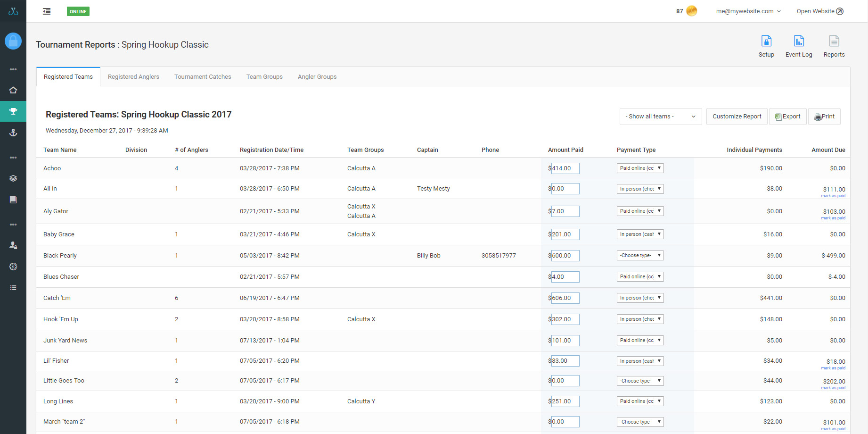This screenshot has width=868, height=434.
Task: Open payment type dropdown for Little Goes Too
Action: point(640,381)
